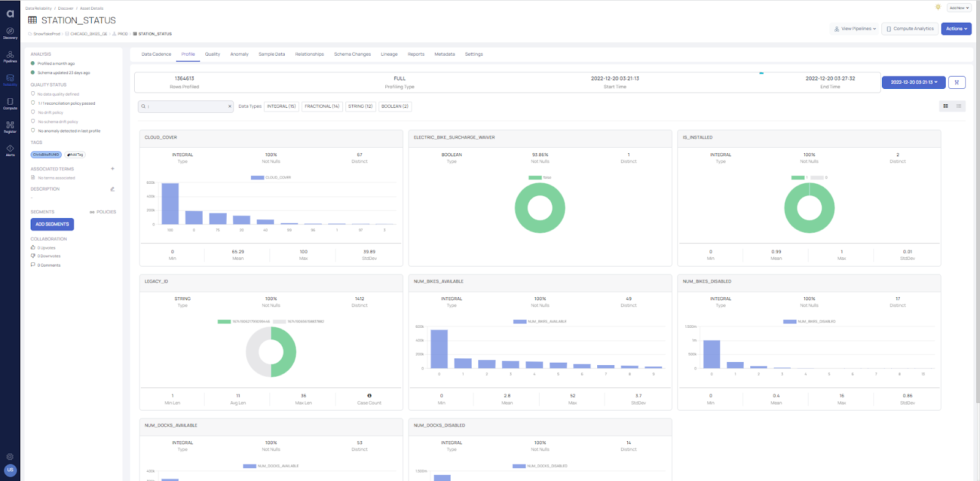Open the Lineage tab
Image resolution: width=980 pixels, height=481 pixels.
pyautogui.click(x=389, y=54)
